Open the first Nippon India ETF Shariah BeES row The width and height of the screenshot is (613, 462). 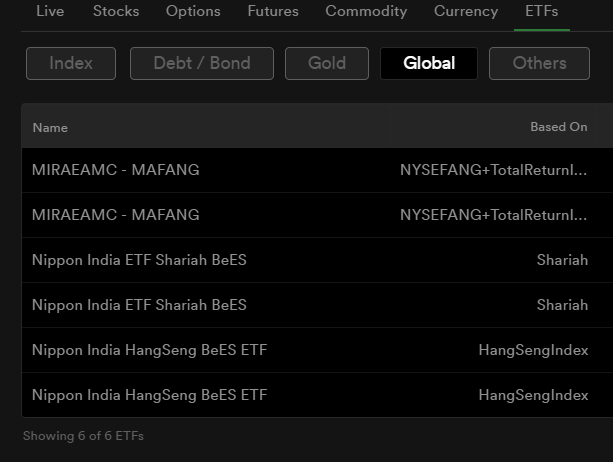point(317,260)
